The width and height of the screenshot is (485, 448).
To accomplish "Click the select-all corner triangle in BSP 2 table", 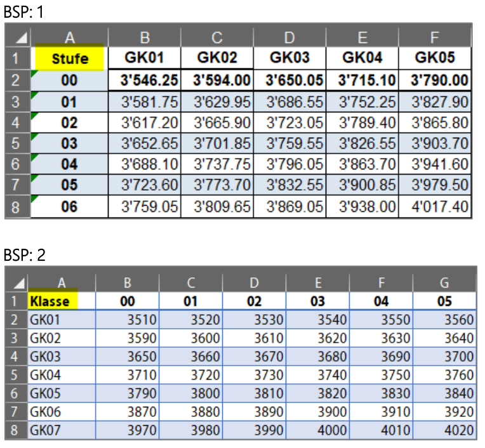I will pyautogui.click(x=16, y=282).
